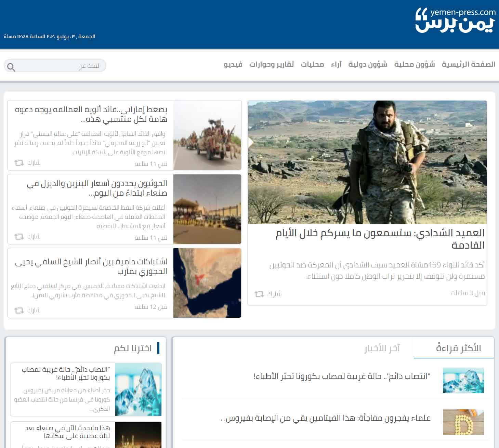Click share icon on اشتباكات دامية article
The image size is (499, 448).
point(19,311)
